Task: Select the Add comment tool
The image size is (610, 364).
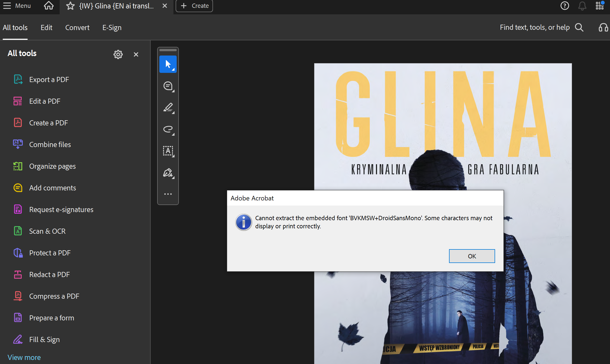Action: [168, 86]
